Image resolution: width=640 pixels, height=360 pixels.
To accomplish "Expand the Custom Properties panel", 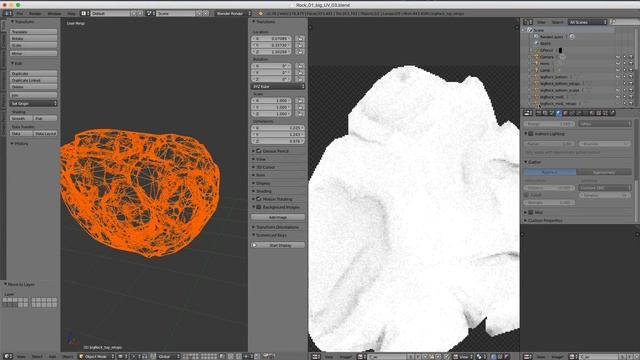I will coord(526,220).
